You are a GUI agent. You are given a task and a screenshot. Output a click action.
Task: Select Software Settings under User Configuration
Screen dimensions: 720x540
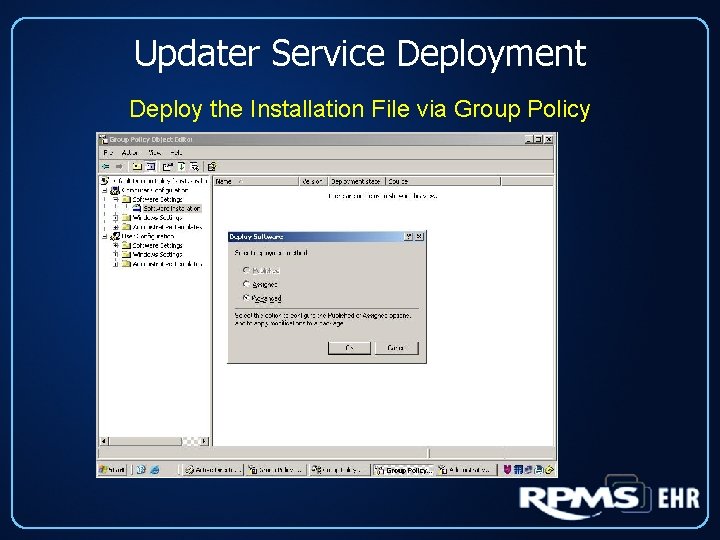[158, 245]
